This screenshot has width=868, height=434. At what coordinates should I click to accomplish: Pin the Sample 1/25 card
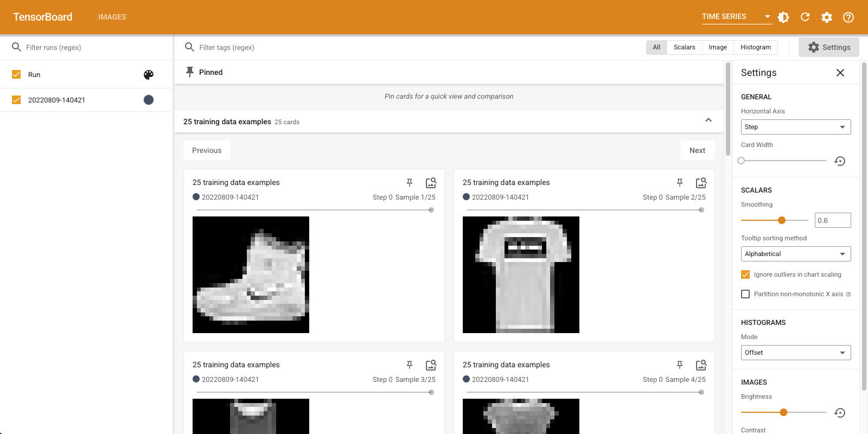[410, 183]
